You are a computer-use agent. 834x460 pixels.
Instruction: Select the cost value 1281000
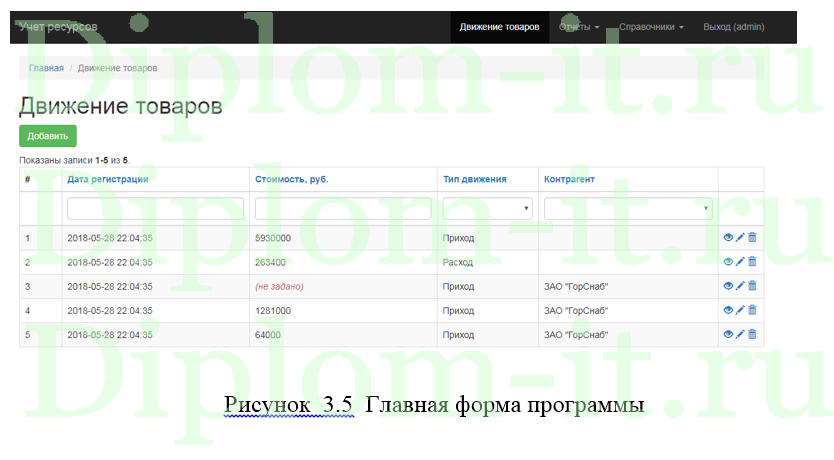273,311
